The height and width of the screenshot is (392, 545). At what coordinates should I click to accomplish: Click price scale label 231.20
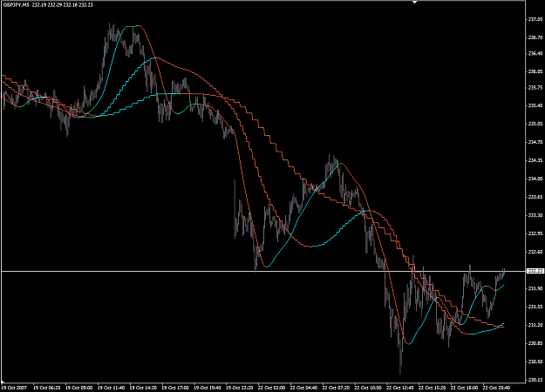point(535,325)
